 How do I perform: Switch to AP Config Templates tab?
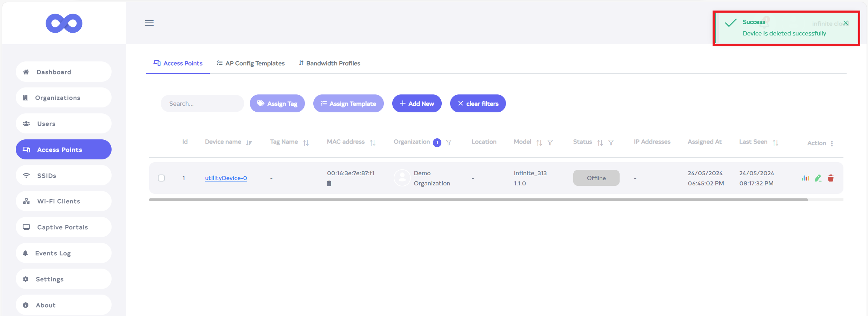(251, 63)
